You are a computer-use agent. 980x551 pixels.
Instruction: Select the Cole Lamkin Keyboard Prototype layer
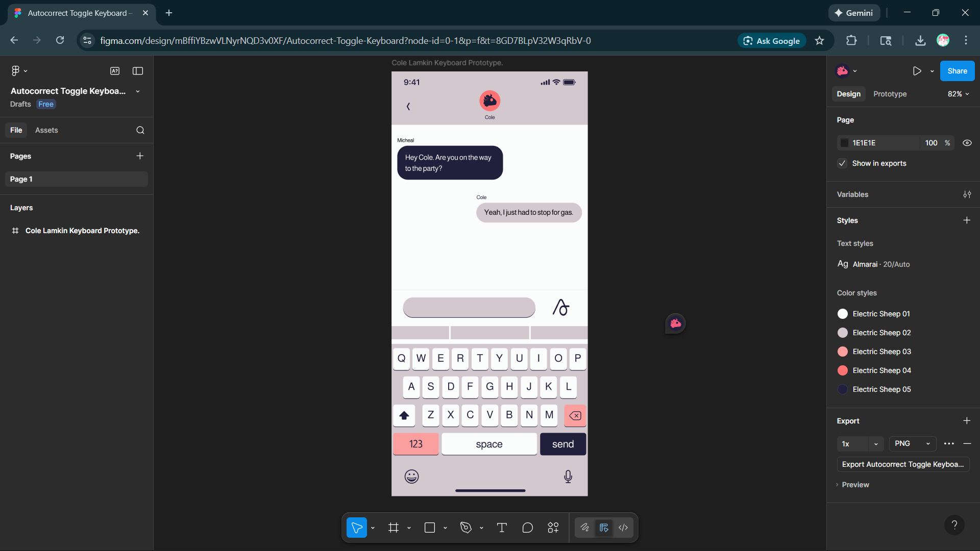tap(82, 231)
